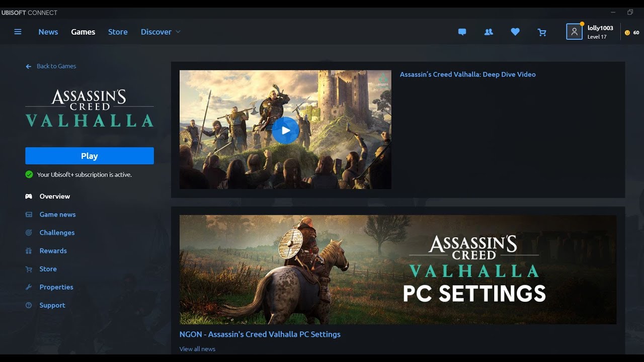Click the Assassin's Creed Valhalla logo in sidebar
Viewport: 644px width, 362px height.
coord(90,108)
